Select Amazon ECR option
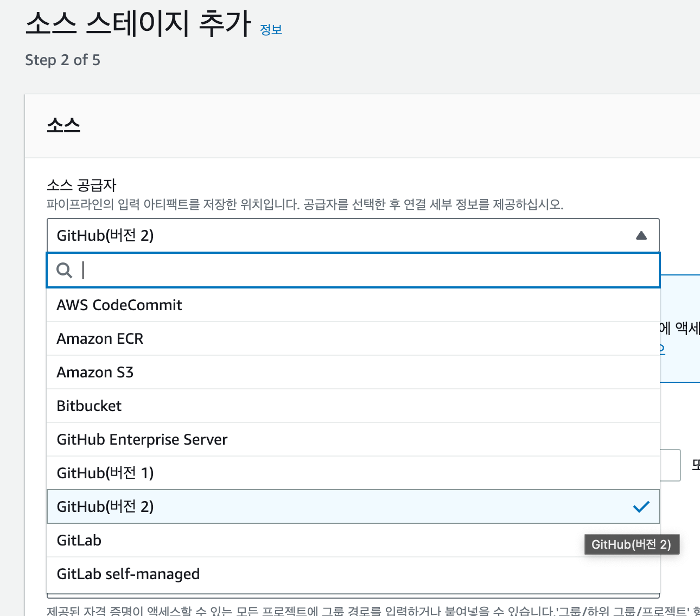 [353, 338]
